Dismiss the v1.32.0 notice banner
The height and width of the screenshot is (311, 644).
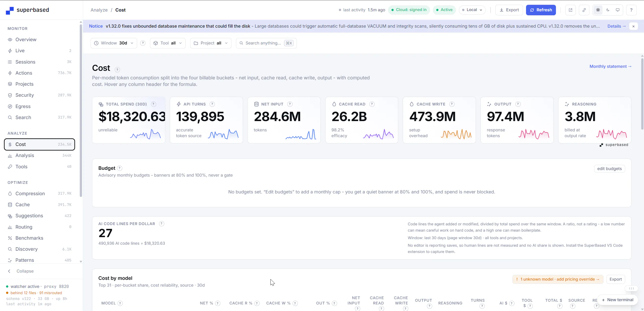tap(633, 26)
